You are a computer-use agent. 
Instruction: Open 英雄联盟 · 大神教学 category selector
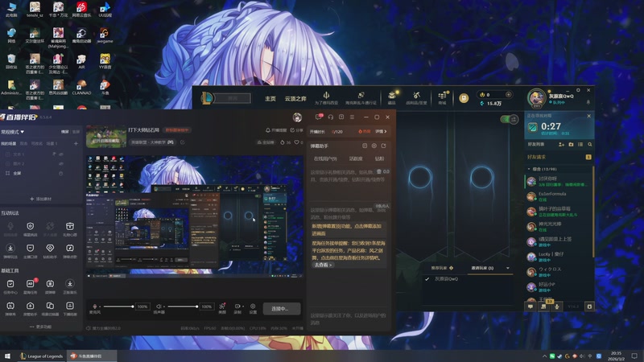pyautogui.click(x=152, y=142)
